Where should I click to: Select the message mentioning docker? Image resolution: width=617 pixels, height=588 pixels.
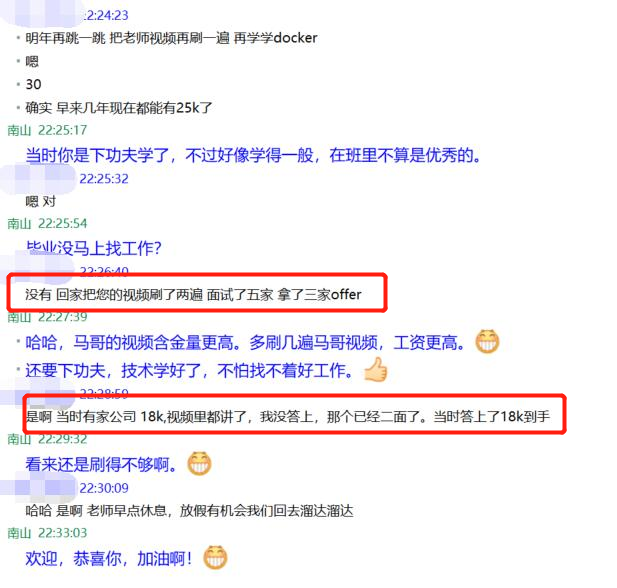pyautogui.click(x=171, y=38)
